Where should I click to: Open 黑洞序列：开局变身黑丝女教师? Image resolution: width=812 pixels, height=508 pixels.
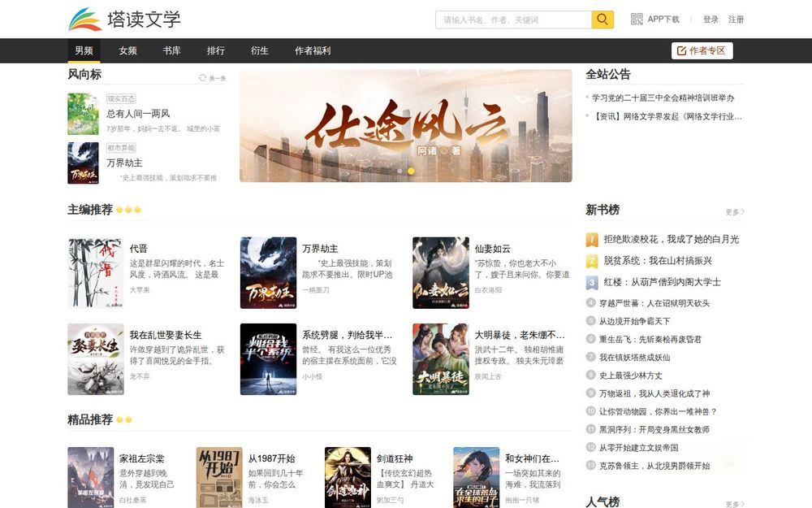654,430
